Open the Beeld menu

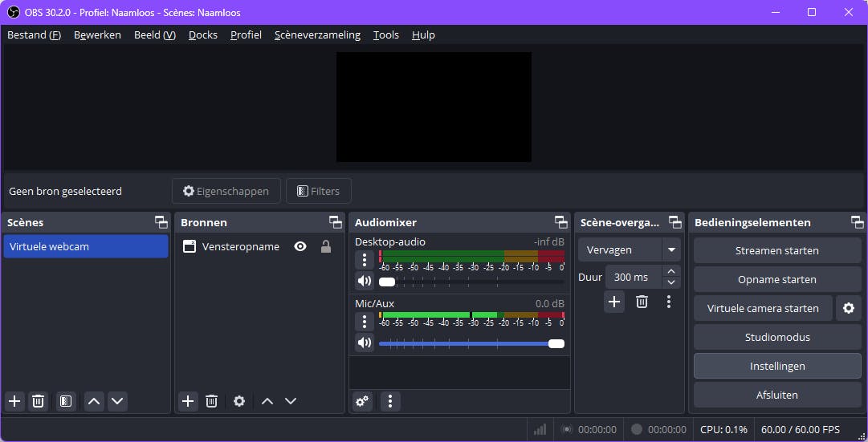coord(155,34)
